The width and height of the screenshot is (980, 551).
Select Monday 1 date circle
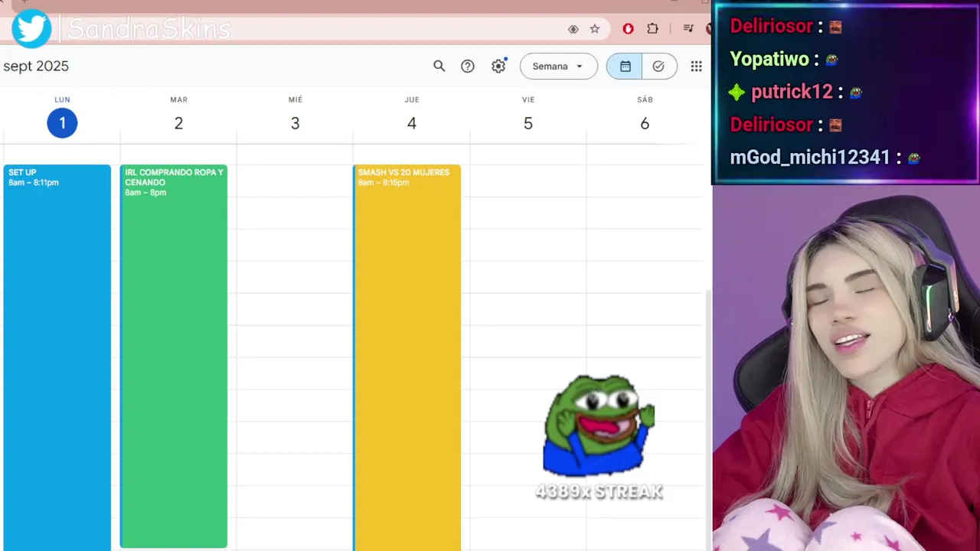pyautogui.click(x=62, y=123)
